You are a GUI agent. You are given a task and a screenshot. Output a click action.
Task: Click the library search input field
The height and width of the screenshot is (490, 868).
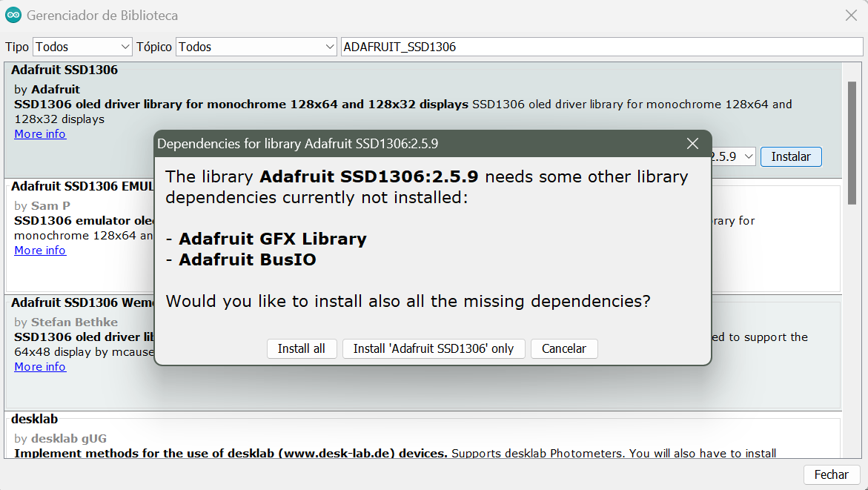pos(602,47)
